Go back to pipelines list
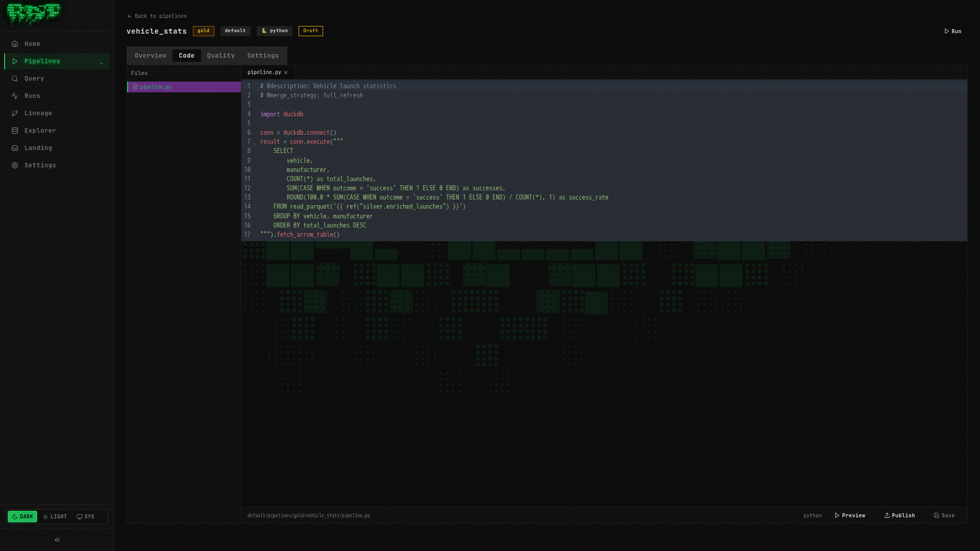 coord(157,16)
